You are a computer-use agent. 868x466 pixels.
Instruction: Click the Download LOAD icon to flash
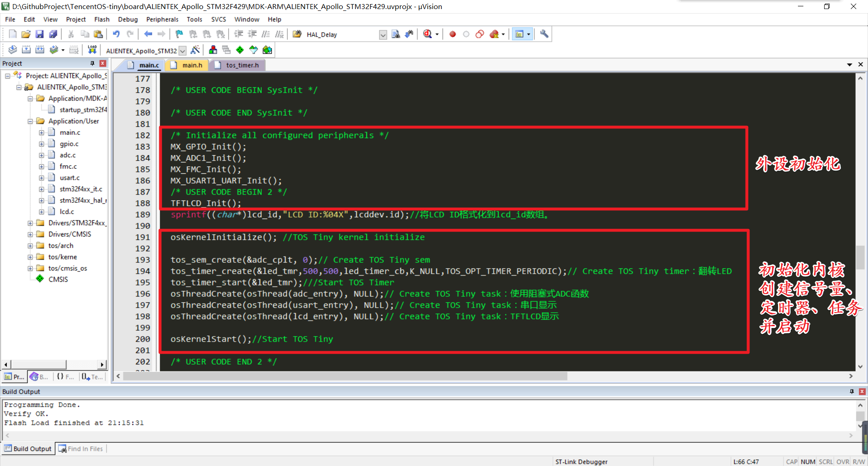[x=92, y=50]
